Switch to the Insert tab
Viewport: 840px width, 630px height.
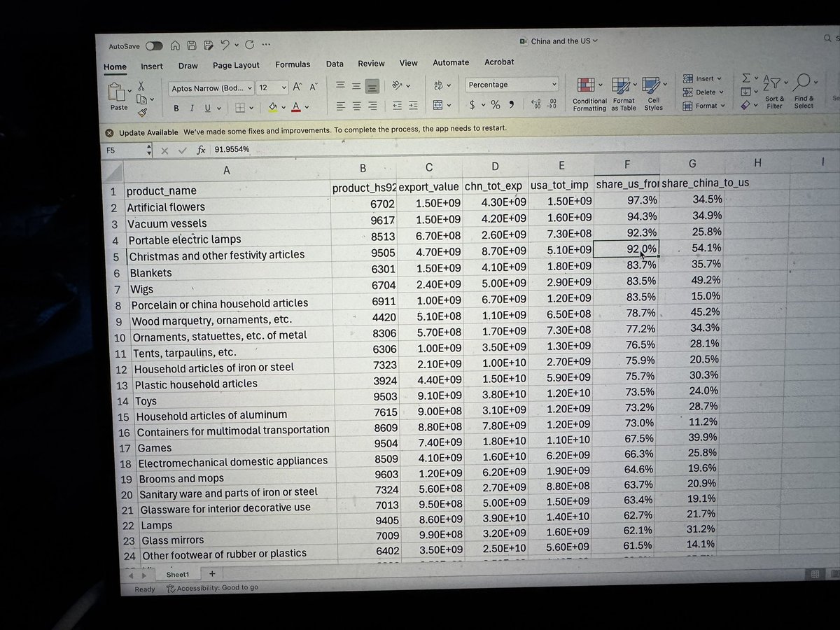pyautogui.click(x=152, y=66)
